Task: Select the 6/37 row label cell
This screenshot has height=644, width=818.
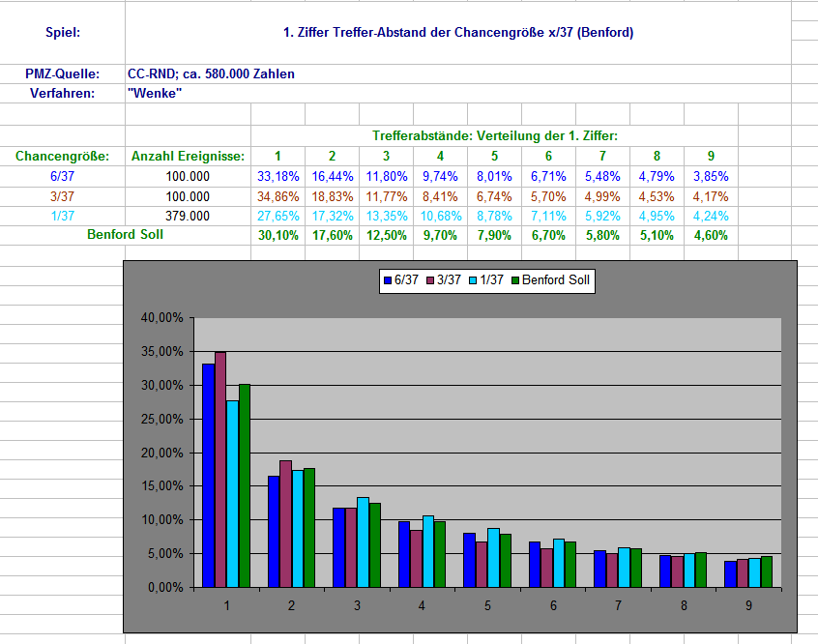Action: pos(63,176)
